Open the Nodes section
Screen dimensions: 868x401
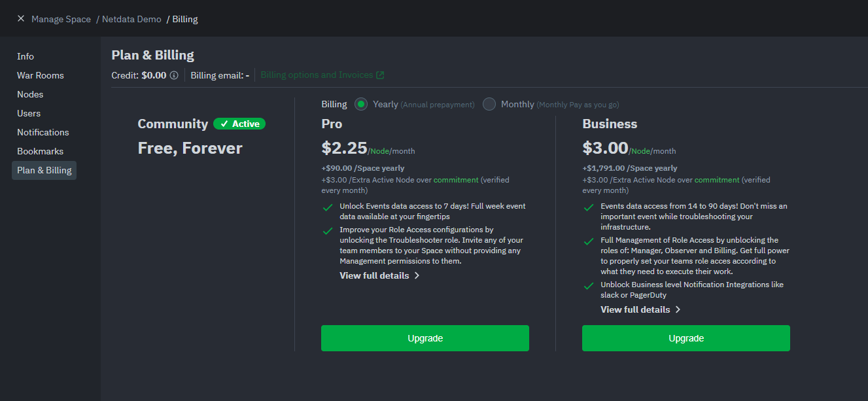pos(30,94)
